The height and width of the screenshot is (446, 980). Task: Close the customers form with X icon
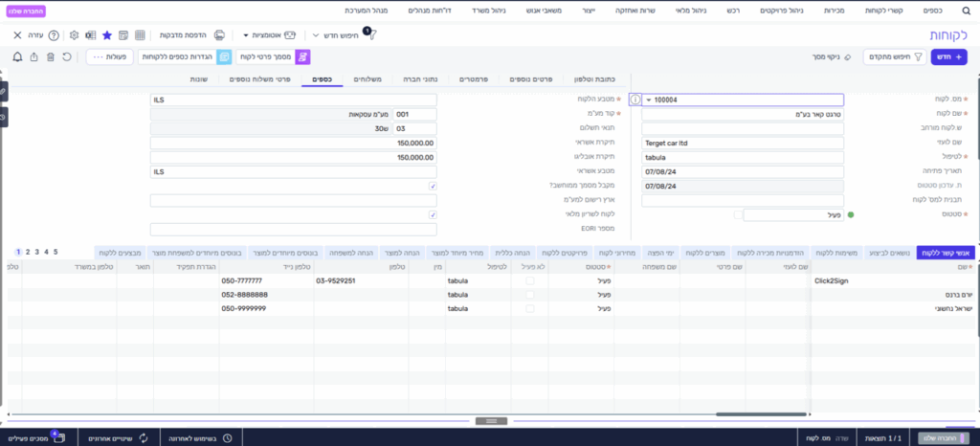coord(17,35)
